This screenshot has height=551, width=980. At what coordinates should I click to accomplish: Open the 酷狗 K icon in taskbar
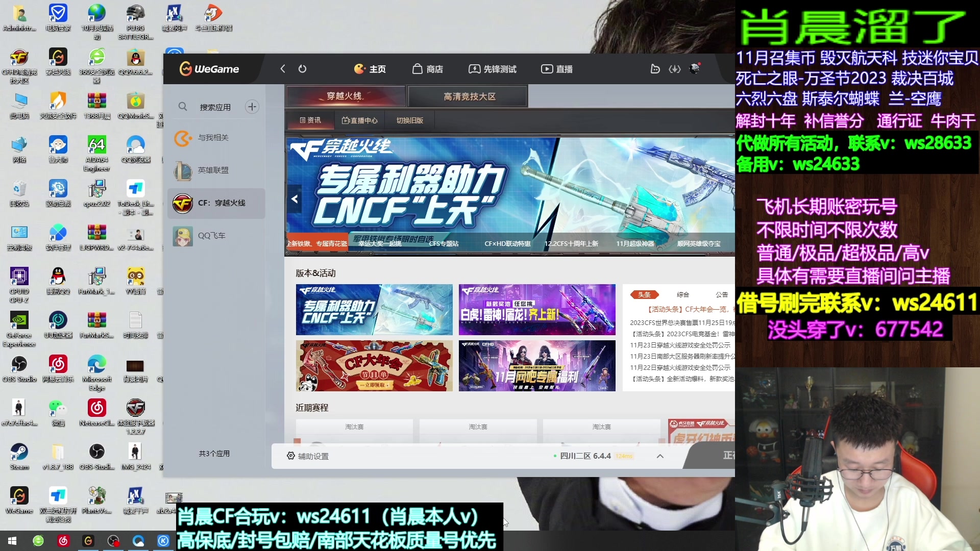[x=163, y=541]
